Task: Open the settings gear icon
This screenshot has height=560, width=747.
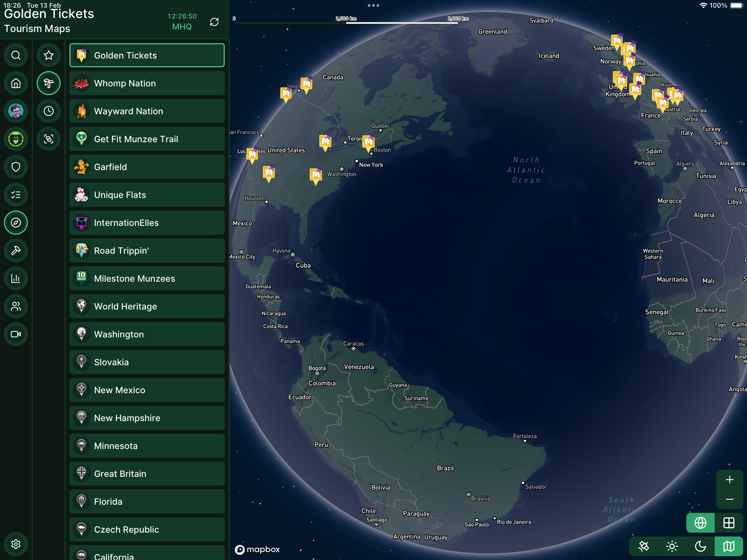Action: click(16, 544)
